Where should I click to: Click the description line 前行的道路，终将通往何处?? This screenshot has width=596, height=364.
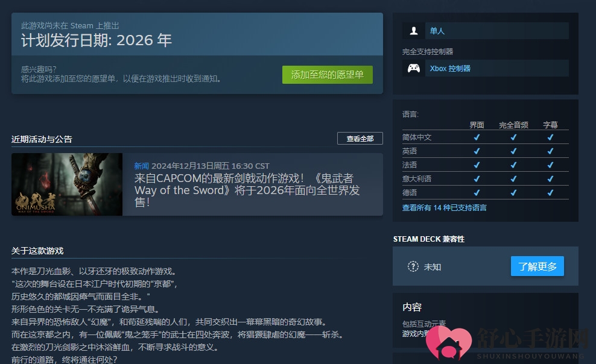65,359
